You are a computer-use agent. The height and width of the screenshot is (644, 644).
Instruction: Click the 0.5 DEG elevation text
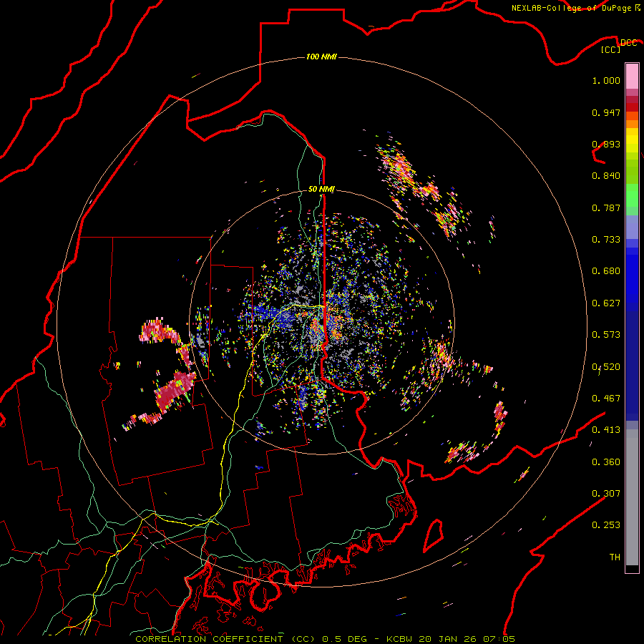click(345, 639)
